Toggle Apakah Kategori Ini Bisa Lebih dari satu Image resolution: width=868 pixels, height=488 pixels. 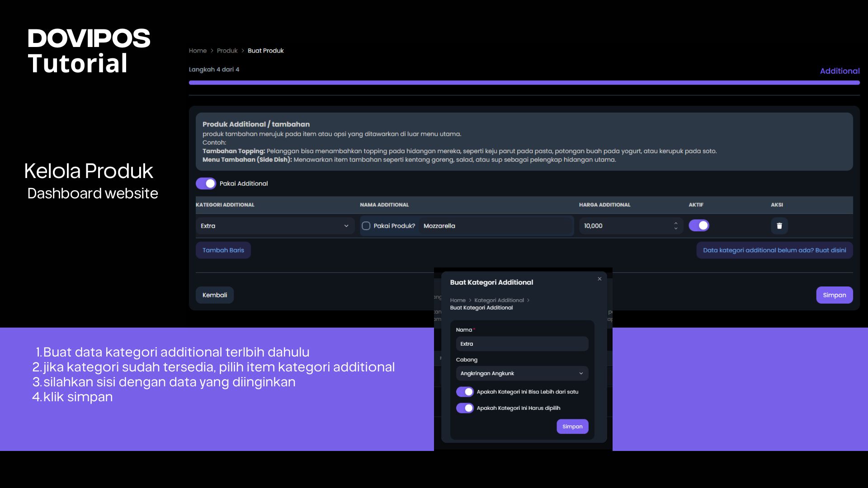click(465, 392)
